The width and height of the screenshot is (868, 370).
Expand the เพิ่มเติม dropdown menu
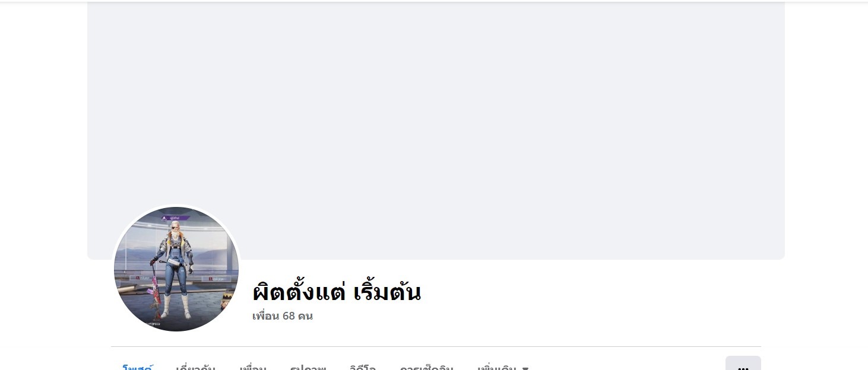(503, 366)
